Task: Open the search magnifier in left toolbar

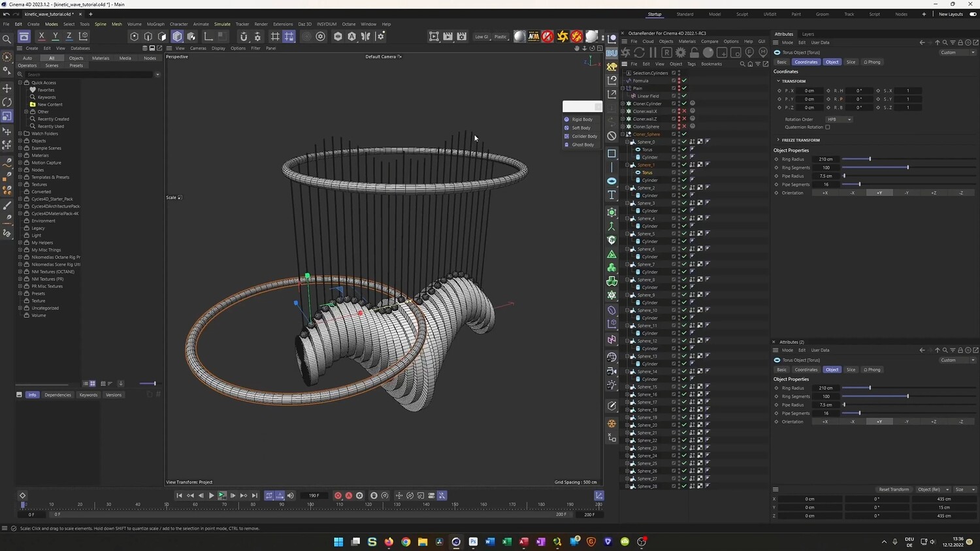Action: tap(7, 39)
